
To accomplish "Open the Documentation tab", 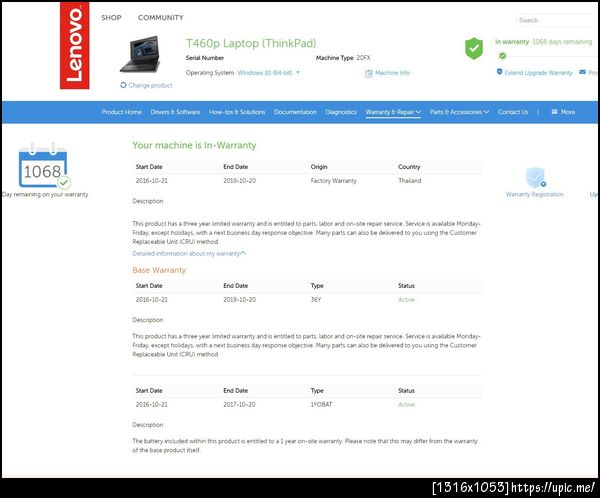I will click(x=295, y=112).
